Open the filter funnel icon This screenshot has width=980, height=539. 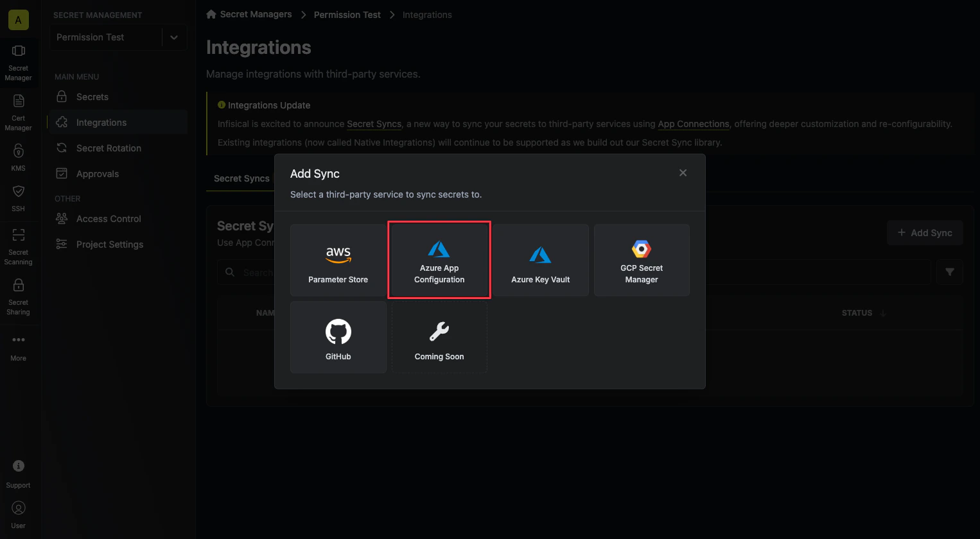[x=949, y=272]
